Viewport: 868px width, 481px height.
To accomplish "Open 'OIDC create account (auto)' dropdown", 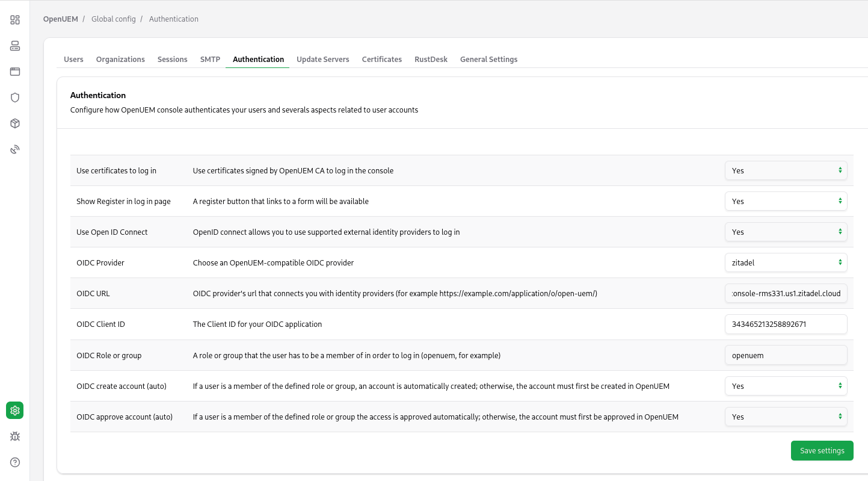I will tap(786, 386).
